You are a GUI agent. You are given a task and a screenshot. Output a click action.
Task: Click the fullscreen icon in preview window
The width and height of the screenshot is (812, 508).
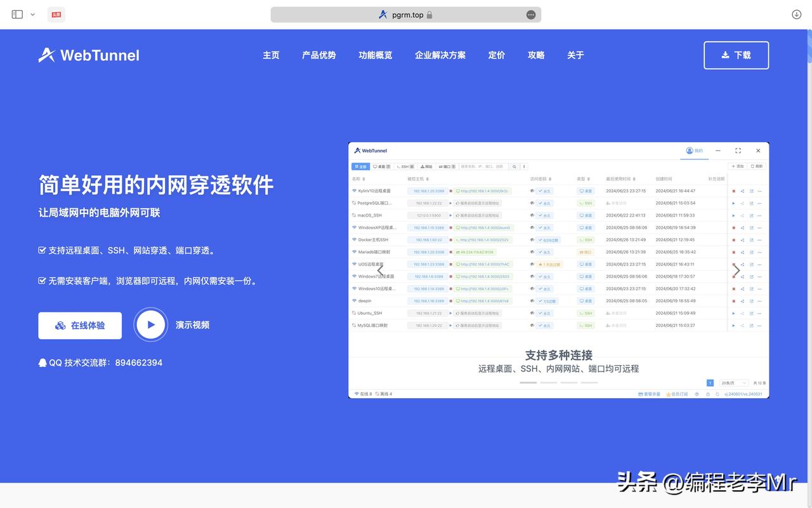[738, 150]
